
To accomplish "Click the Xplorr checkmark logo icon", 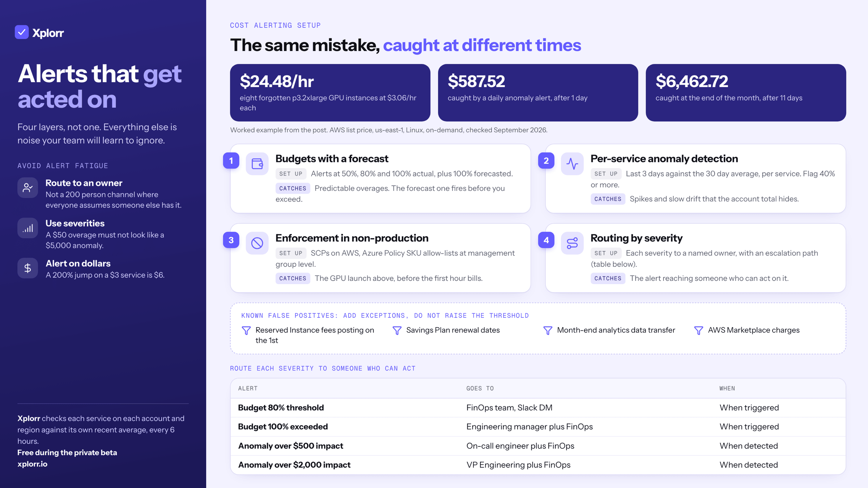I will (x=22, y=32).
